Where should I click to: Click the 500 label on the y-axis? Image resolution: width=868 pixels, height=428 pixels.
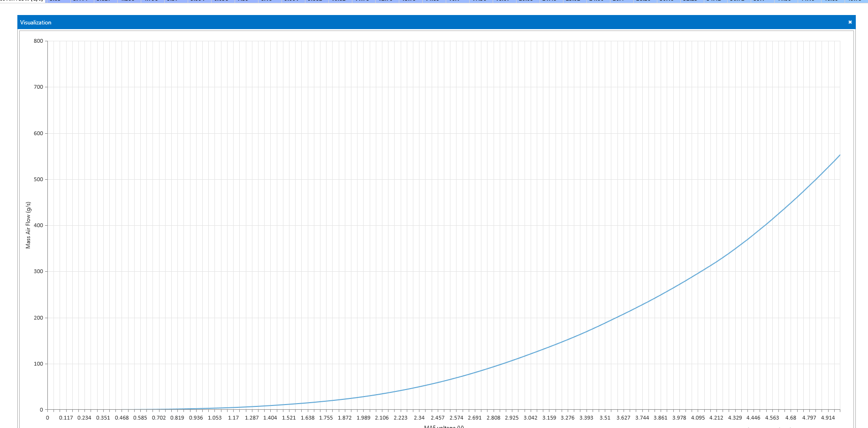[38, 179]
